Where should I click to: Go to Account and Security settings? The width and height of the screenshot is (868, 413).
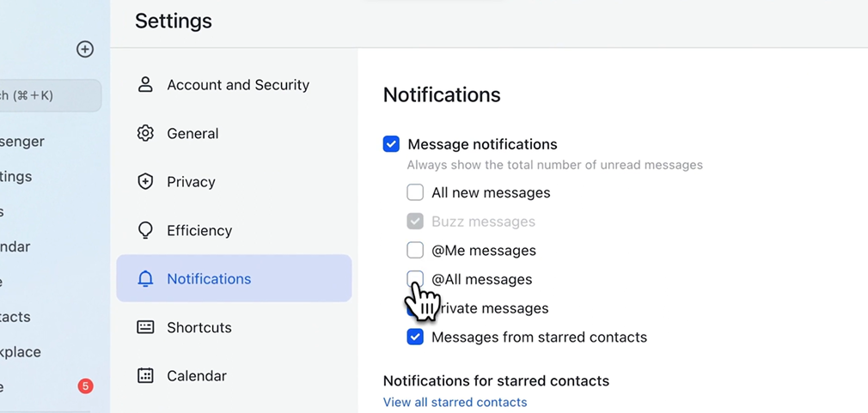click(x=238, y=85)
